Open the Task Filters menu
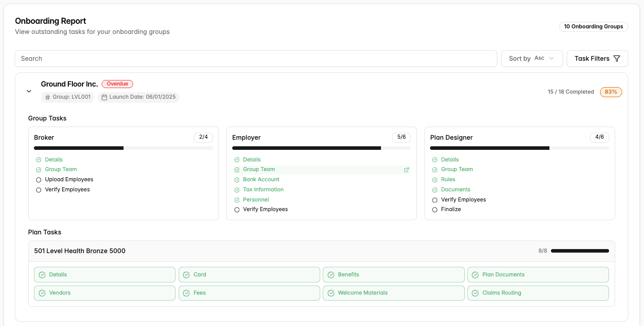 (x=597, y=59)
